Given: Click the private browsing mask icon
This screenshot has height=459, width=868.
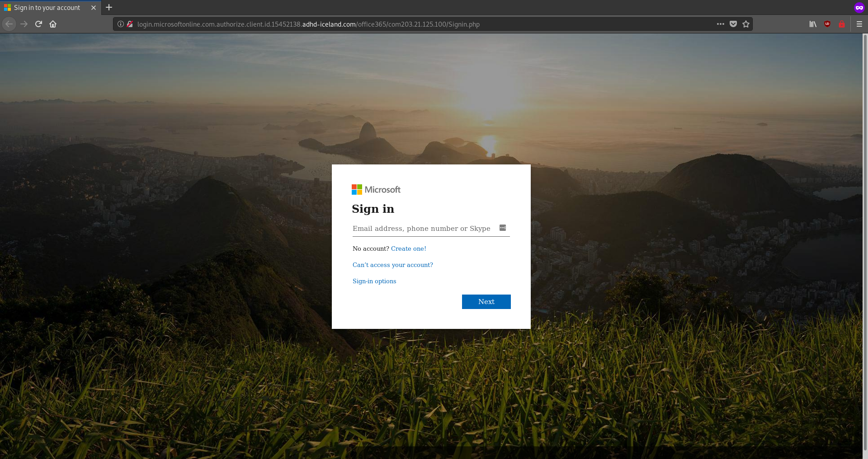Looking at the screenshot, I should (x=859, y=7).
